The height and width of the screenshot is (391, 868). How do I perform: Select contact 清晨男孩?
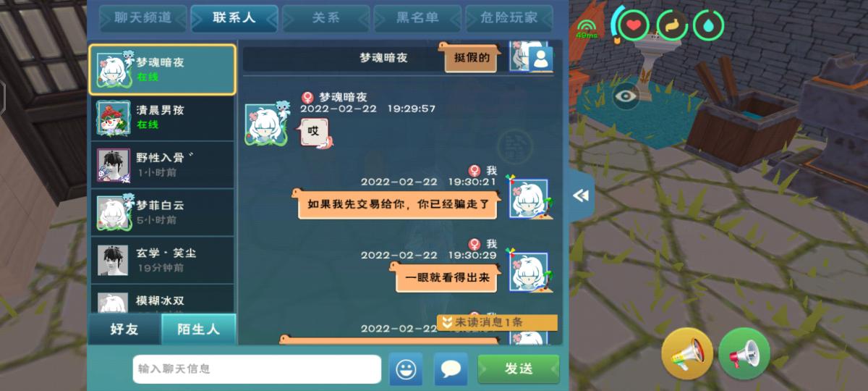click(162, 117)
